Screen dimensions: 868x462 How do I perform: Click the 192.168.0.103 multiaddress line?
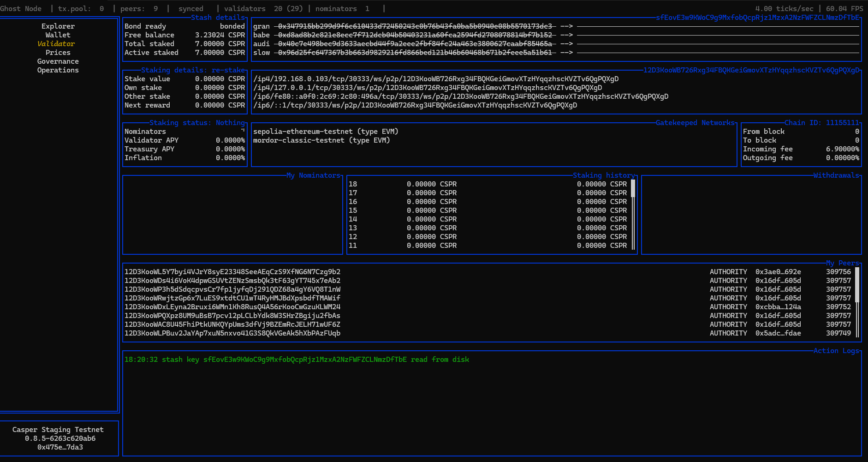pyautogui.click(x=435, y=79)
